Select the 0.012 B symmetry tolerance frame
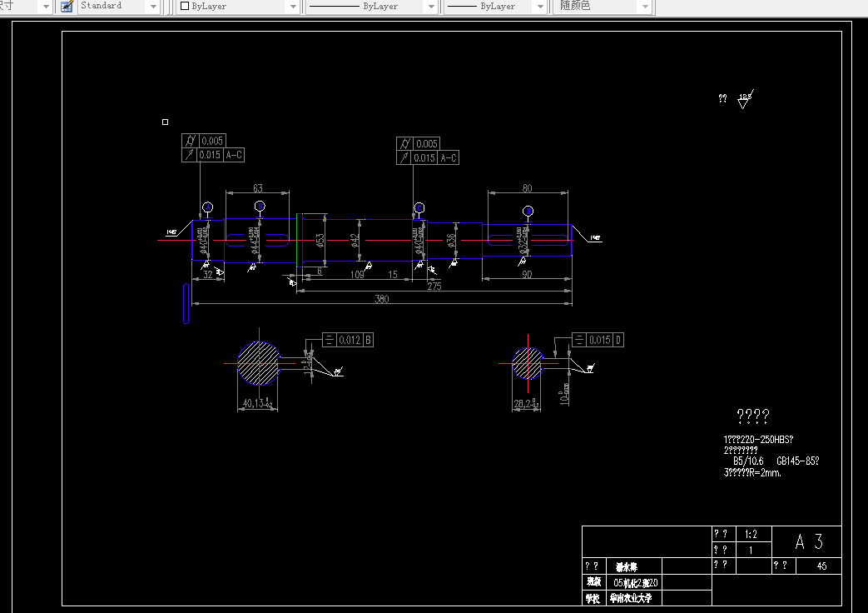The width and height of the screenshot is (868, 613). coord(348,340)
